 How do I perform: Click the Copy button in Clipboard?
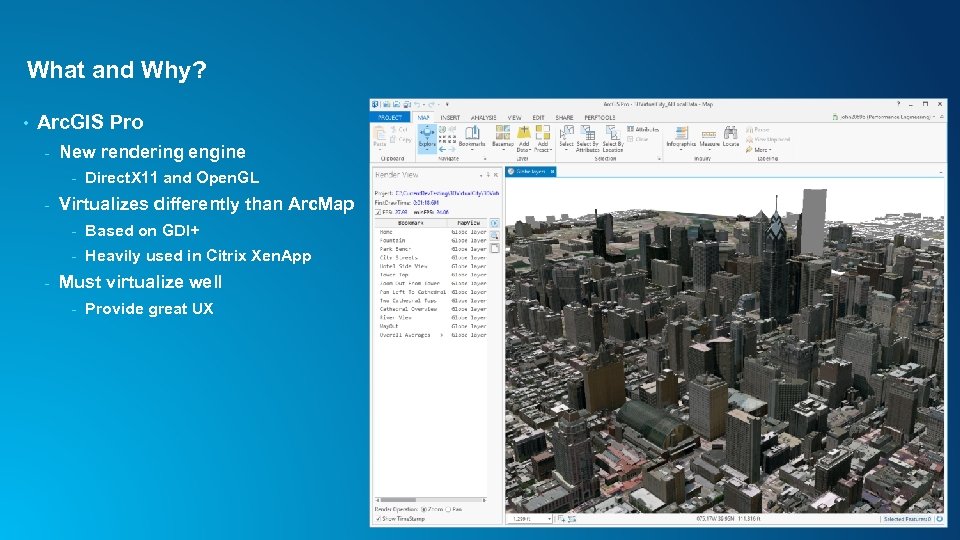click(400, 140)
